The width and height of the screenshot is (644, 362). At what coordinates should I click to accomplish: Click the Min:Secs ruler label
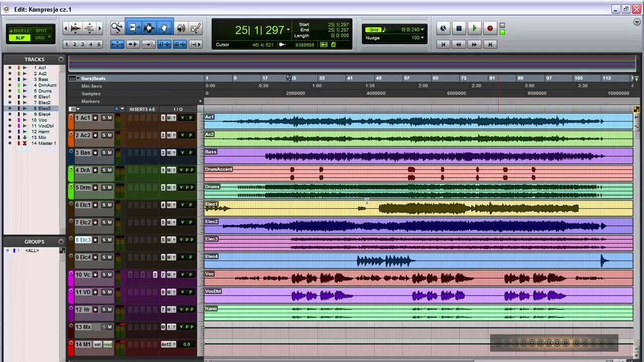click(x=92, y=86)
